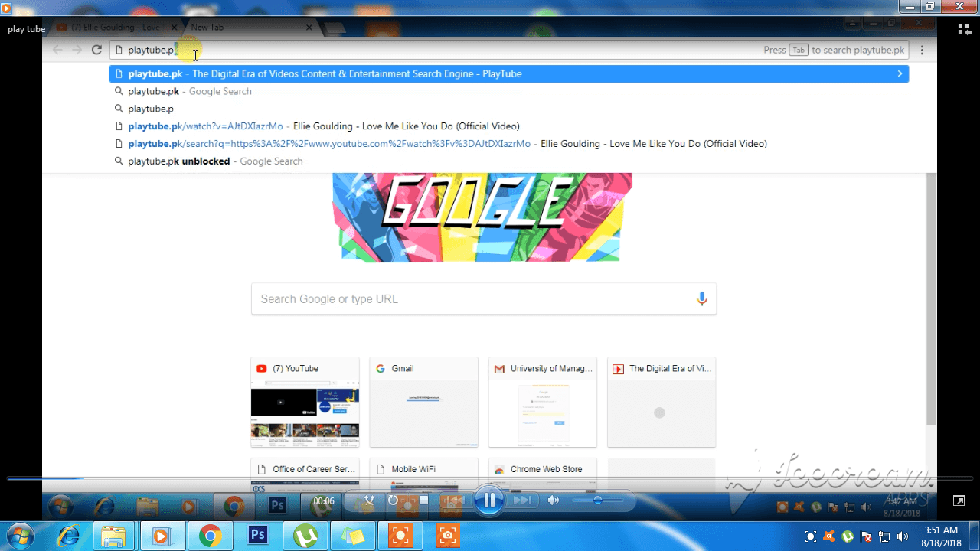Viewport: 980px width, 551px height.
Task: Open Action Center flag in system tray
Action: pyautogui.click(x=866, y=536)
